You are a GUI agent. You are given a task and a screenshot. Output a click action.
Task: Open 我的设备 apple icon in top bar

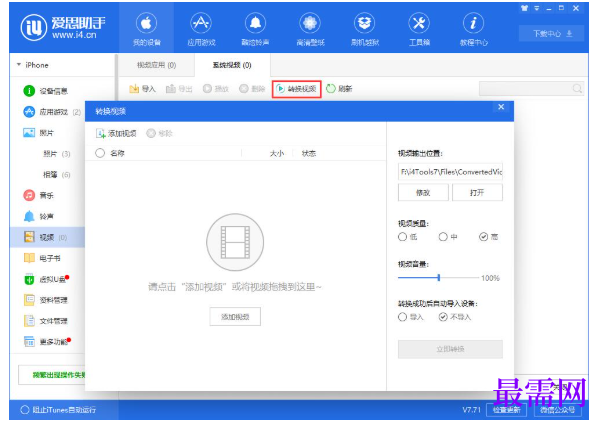click(x=146, y=23)
